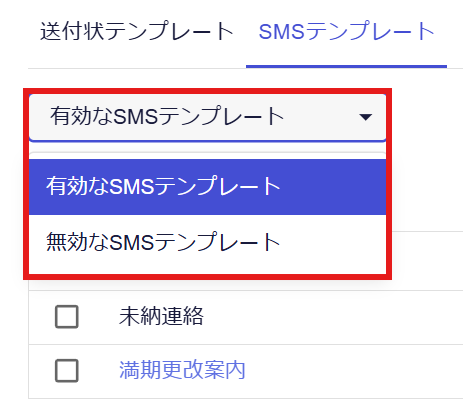463x399 pixels.
Task: Click the 未納連絡 template name
Action: pyautogui.click(x=161, y=316)
